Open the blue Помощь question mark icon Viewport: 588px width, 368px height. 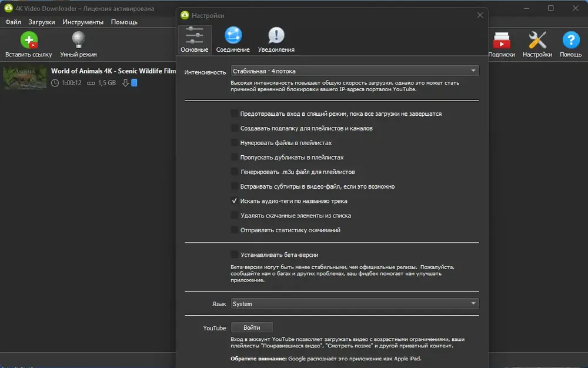(571, 40)
